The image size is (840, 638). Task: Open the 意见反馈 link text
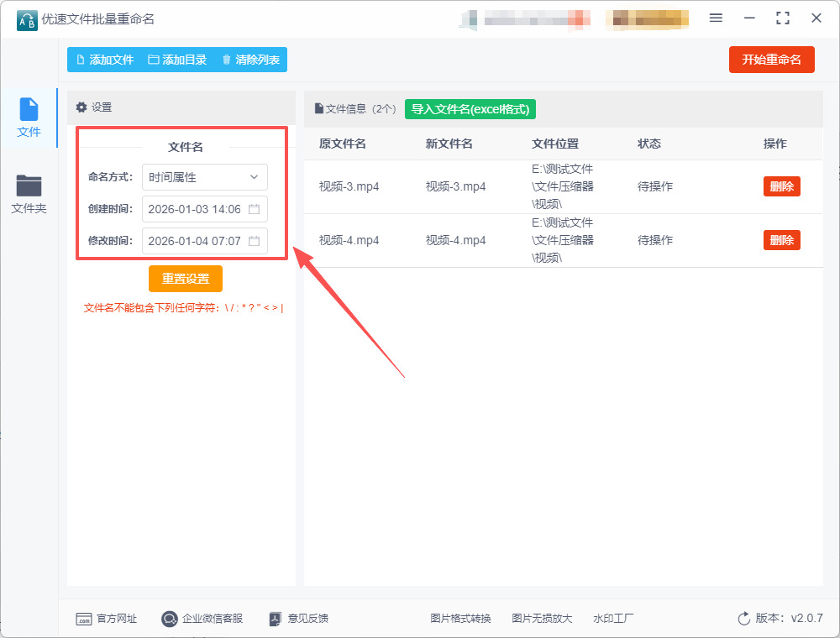point(308,619)
